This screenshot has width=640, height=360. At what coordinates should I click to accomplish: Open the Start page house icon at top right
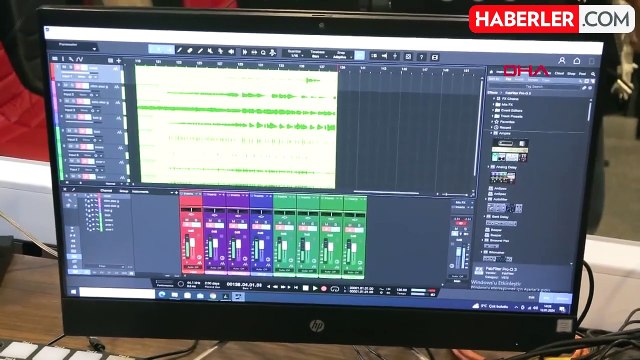tap(577, 61)
